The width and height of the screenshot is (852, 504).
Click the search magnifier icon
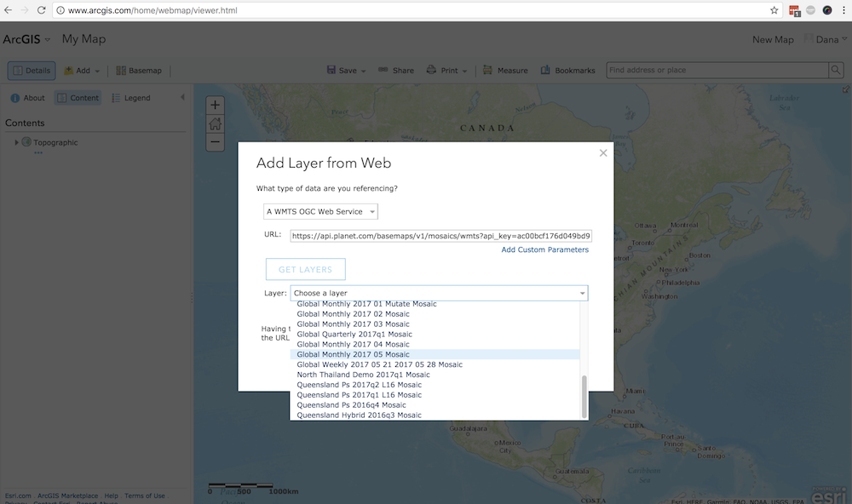(x=836, y=70)
